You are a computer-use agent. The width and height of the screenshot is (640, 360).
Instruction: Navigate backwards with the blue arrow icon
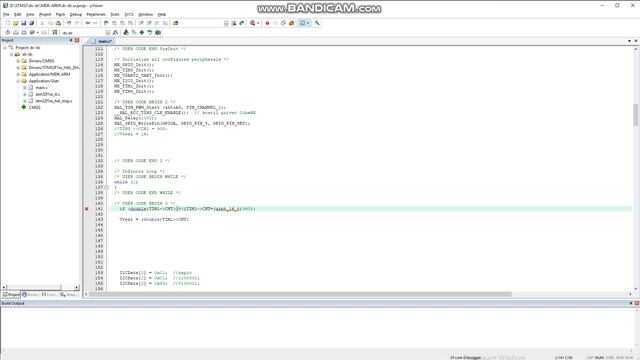pyautogui.click(x=88, y=23)
